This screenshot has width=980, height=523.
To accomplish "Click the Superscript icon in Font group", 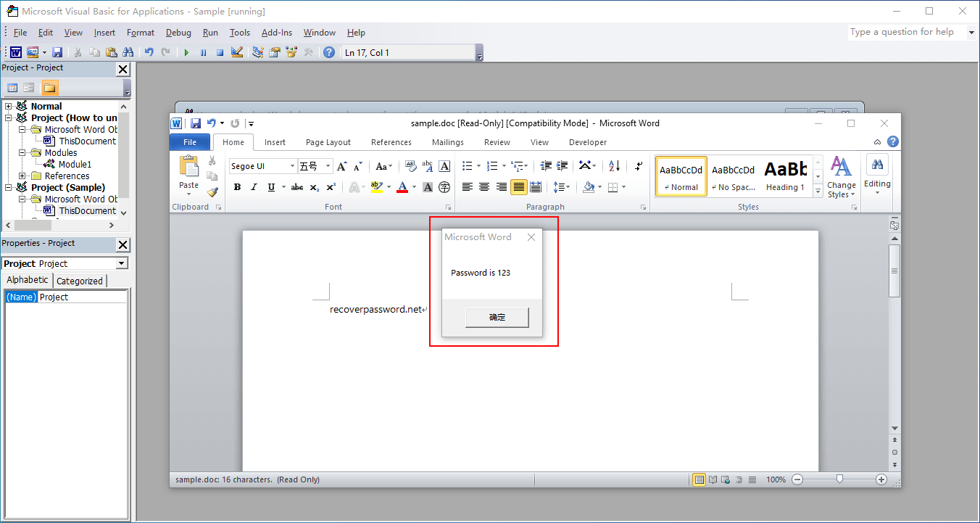I will 331,187.
